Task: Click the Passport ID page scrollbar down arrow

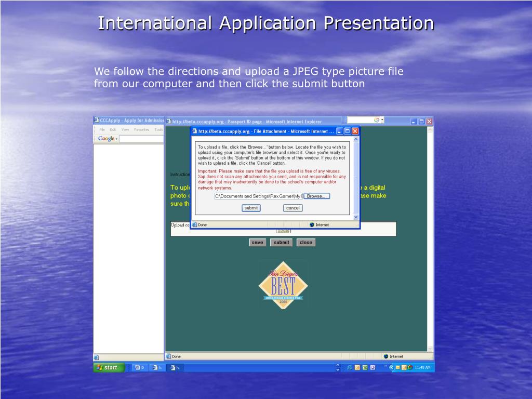Action: click(430, 349)
